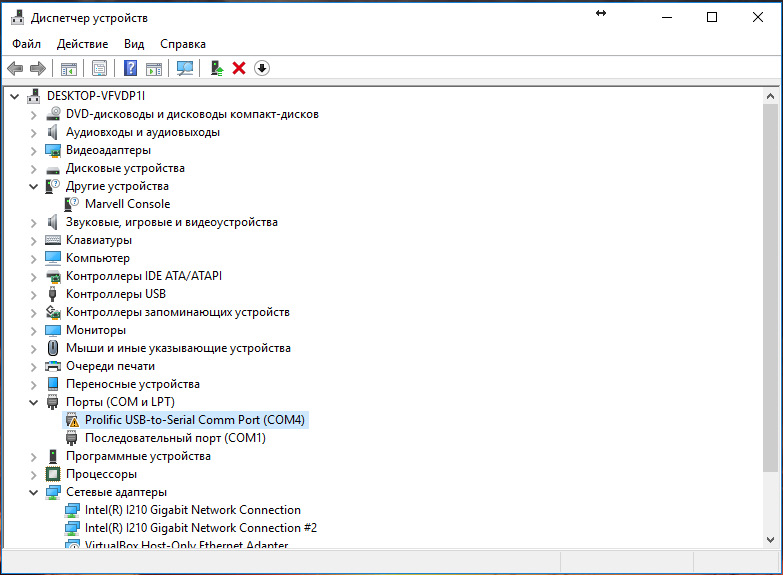Click the Мыши mouse icon
Viewport: 783px width, 575px height.
point(53,348)
